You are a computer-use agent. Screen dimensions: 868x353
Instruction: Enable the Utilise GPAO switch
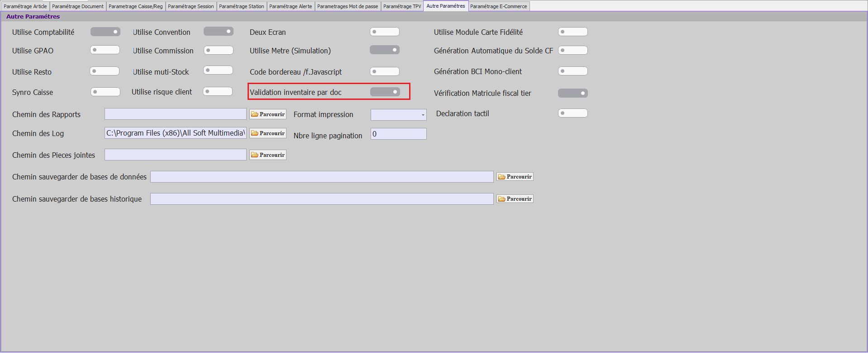coord(105,50)
